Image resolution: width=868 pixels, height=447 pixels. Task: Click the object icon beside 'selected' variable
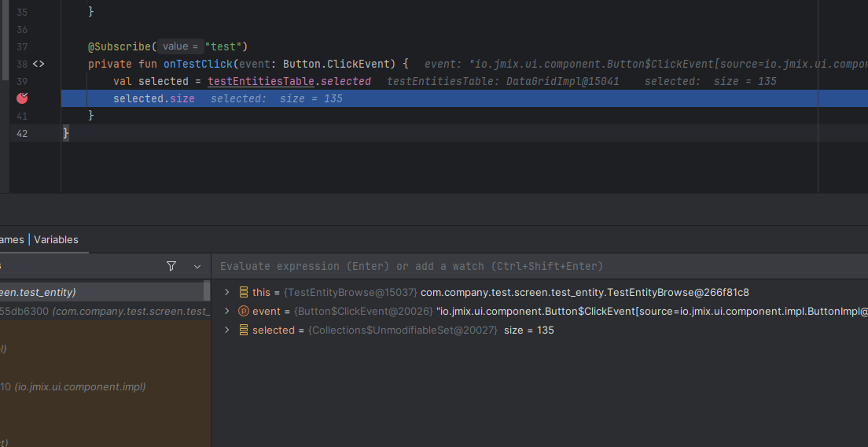coord(243,330)
